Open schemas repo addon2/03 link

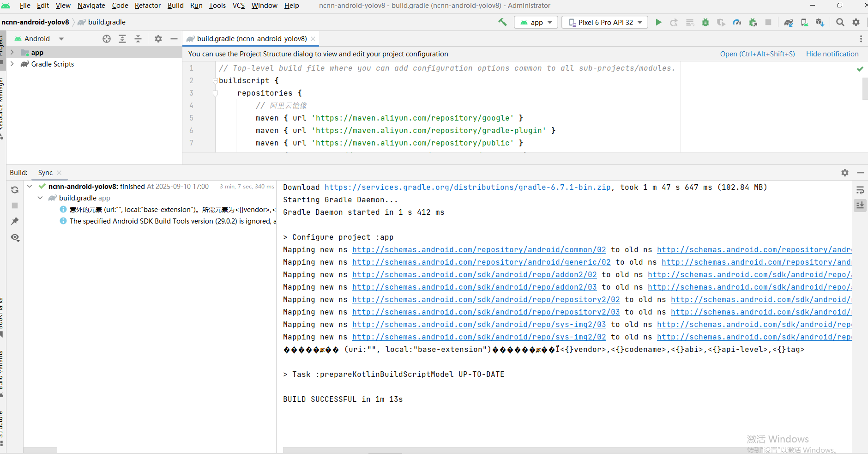click(x=474, y=287)
